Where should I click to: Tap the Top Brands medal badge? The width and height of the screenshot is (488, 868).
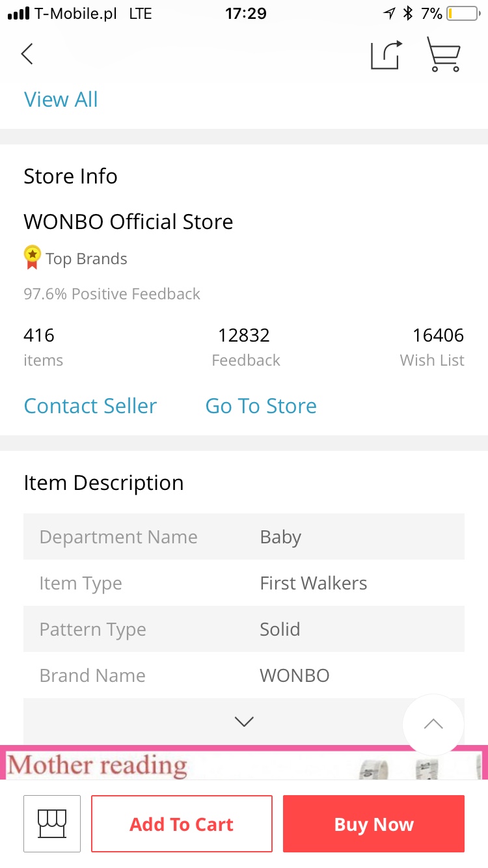[33, 258]
